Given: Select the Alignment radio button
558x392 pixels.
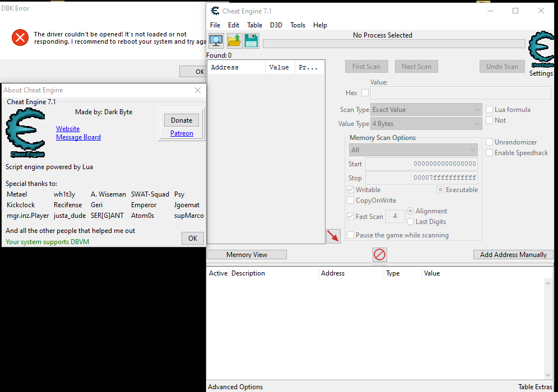Looking at the screenshot, I should (x=410, y=211).
